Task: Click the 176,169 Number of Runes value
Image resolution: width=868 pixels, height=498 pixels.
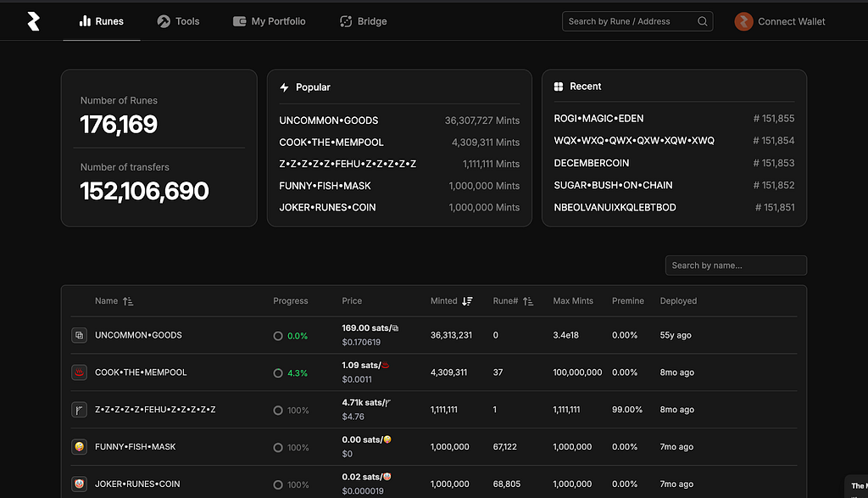Action: click(119, 124)
